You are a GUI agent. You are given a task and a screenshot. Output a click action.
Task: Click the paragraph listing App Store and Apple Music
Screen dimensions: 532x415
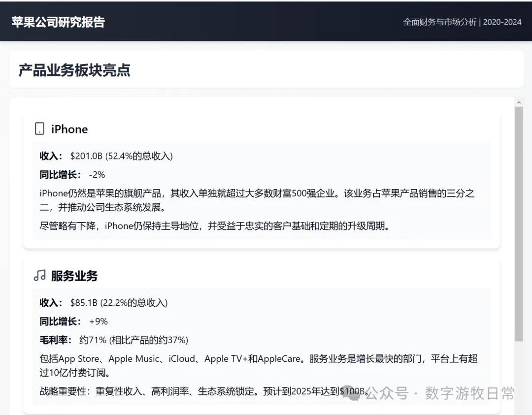click(258, 365)
